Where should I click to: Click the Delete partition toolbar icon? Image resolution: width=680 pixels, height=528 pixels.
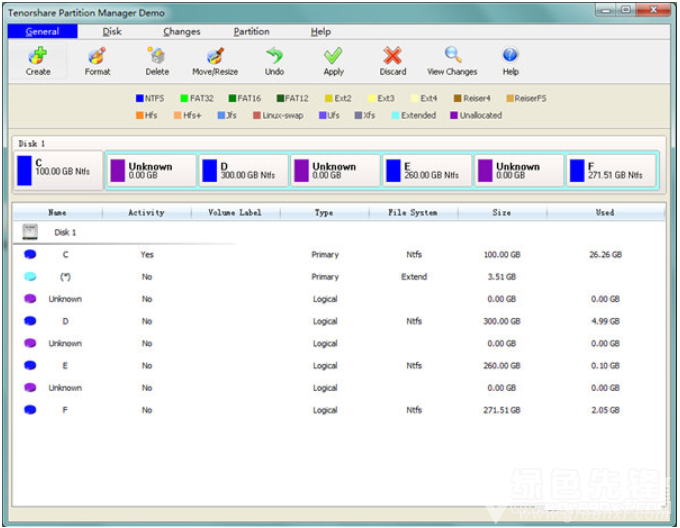tap(157, 55)
